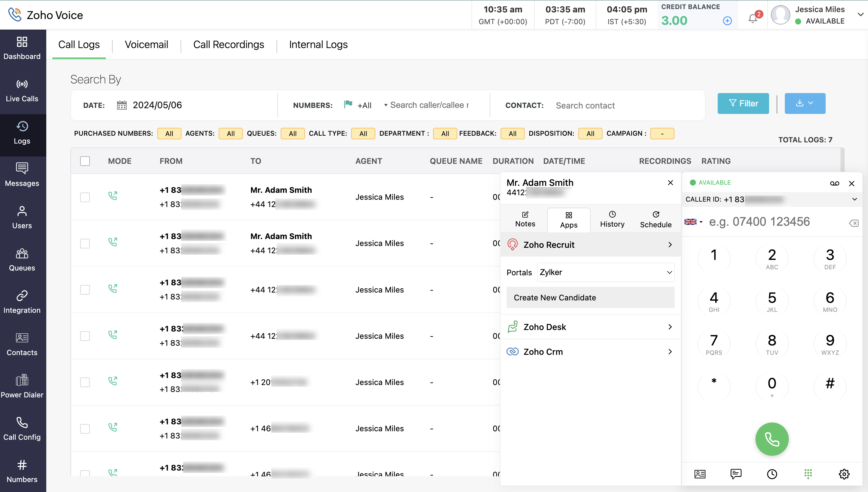Check the third call log row checkbox
The height and width of the screenshot is (492, 868).
[85, 290]
